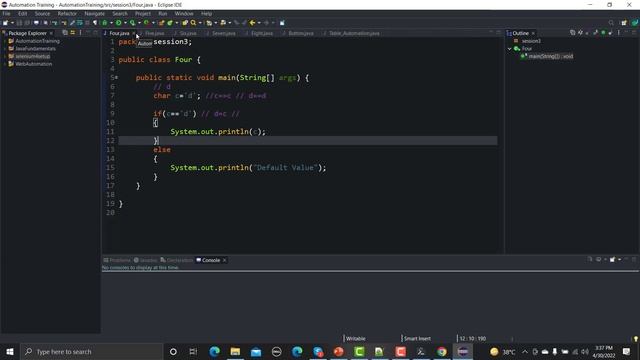Click the Quick Access search icon top right
Viewport: 640px width, 360px height.
coord(611,23)
